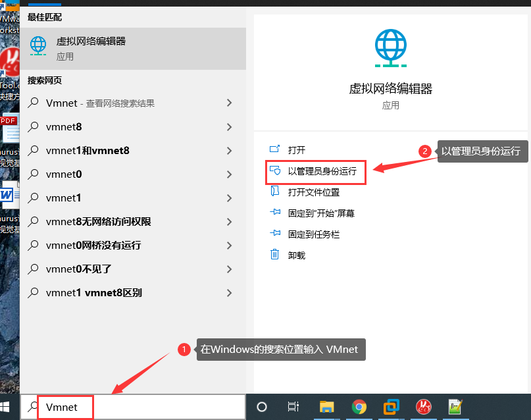The width and height of the screenshot is (531, 420).
Task: Select the vmnet0不见了 suggestion
Action: [x=133, y=269]
